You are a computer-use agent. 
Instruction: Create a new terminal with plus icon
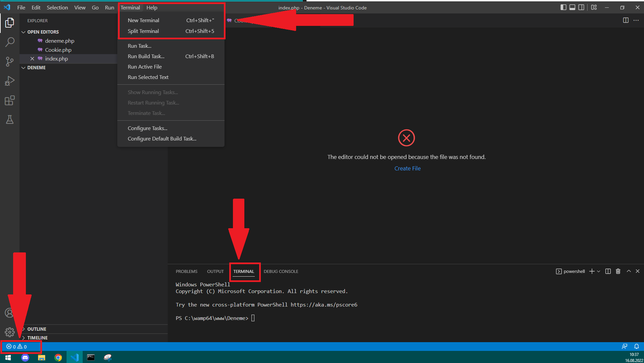tap(592, 271)
